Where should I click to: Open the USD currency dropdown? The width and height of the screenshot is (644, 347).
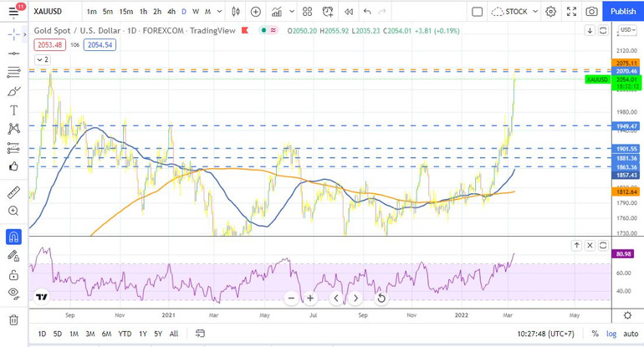626,30
